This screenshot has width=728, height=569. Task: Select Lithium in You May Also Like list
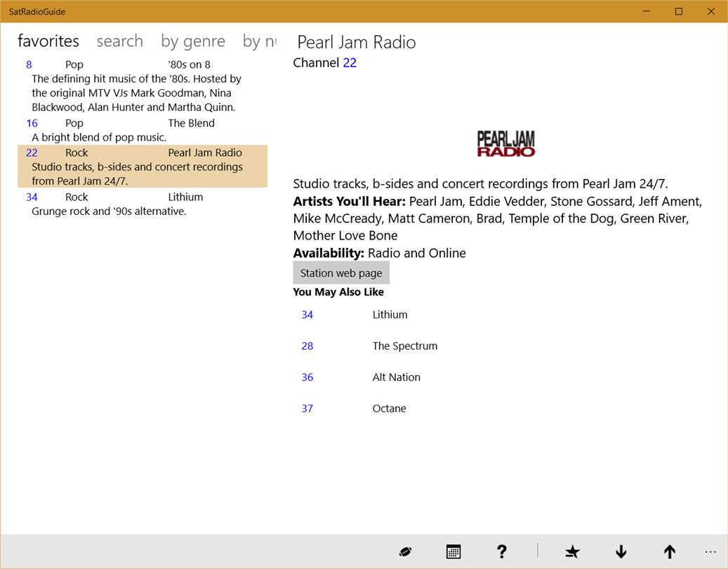coord(390,315)
